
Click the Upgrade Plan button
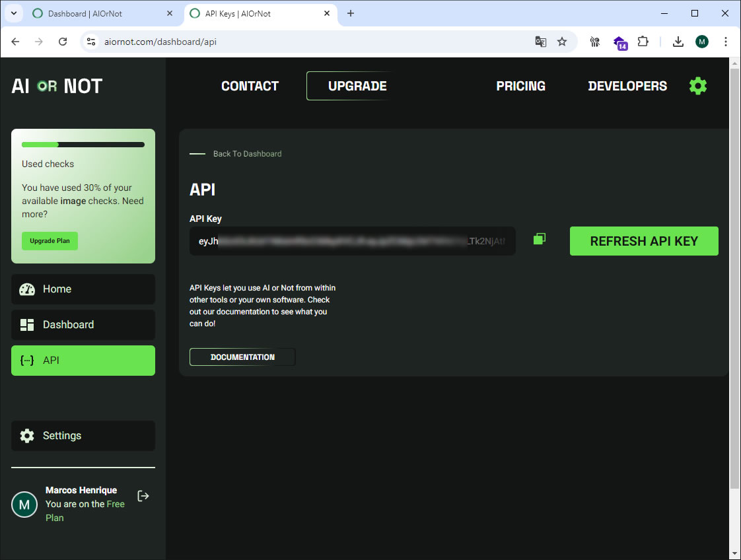pyautogui.click(x=50, y=241)
